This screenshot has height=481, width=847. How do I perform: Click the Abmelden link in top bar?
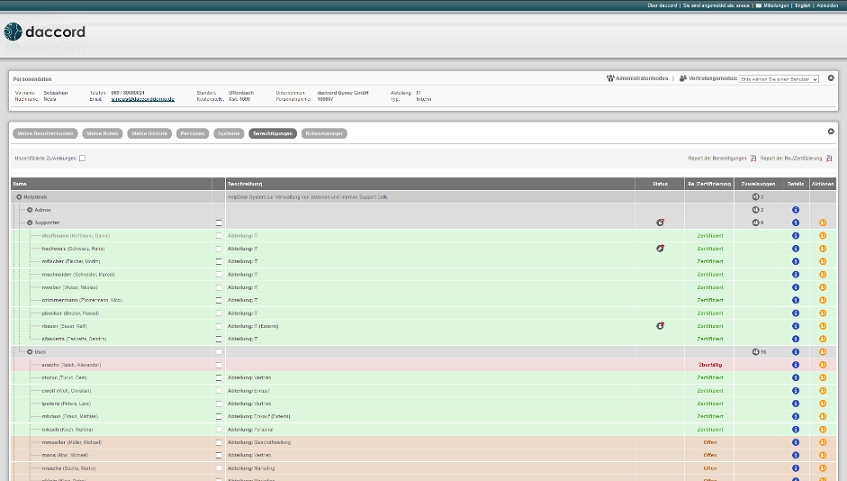tap(827, 5)
